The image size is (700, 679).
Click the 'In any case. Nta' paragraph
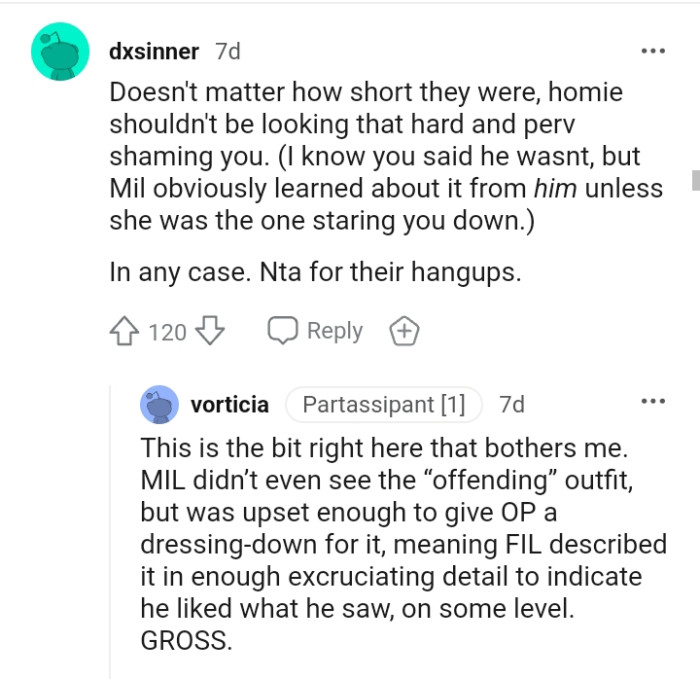pyautogui.click(x=315, y=272)
